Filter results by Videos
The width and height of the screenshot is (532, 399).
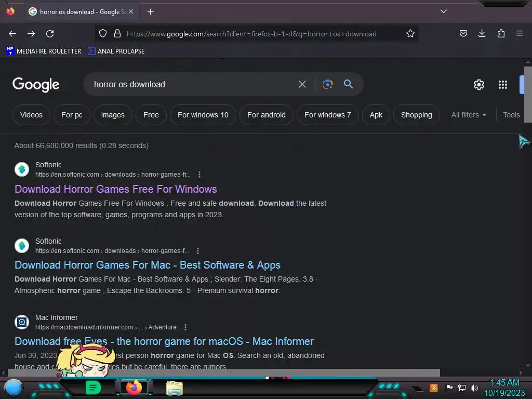coord(31,115)
